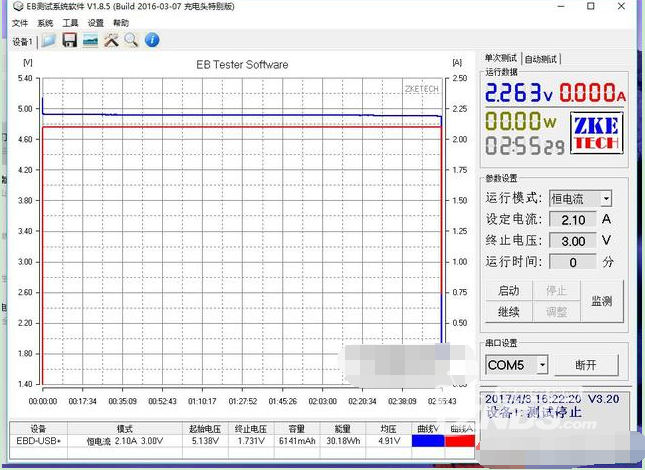Save data with the floppy disk icon

coord(70,40)
